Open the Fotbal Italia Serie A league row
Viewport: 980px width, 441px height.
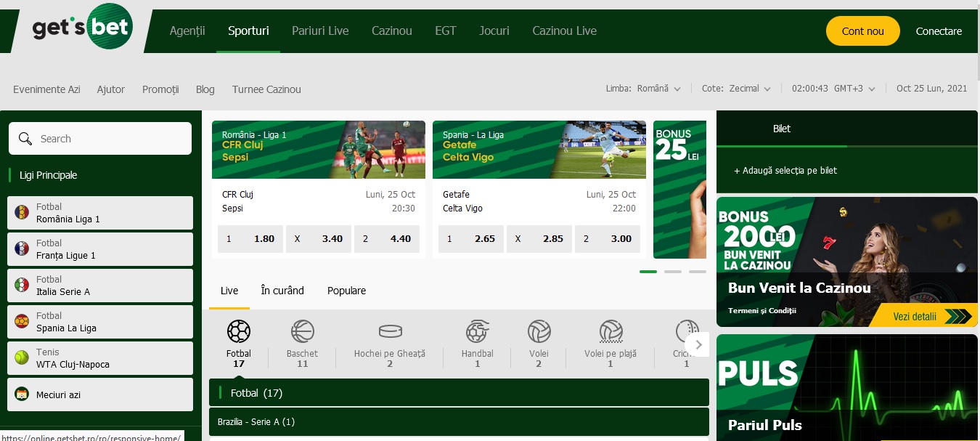tap(100, 286)
